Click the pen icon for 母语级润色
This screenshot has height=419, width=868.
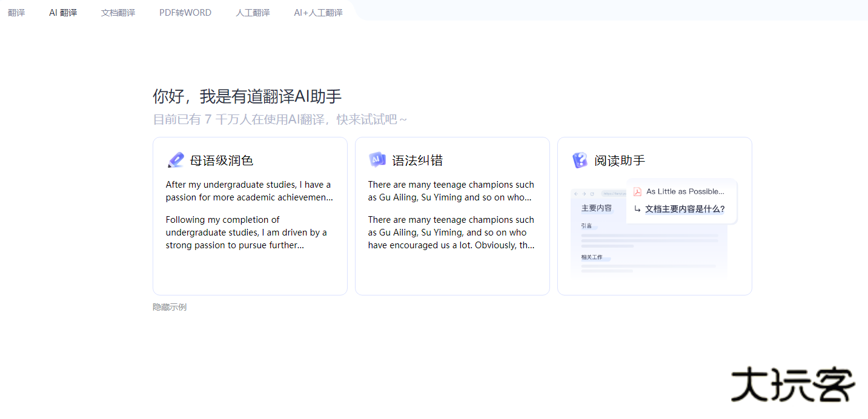pyautogui.click(x=176, y=160)
